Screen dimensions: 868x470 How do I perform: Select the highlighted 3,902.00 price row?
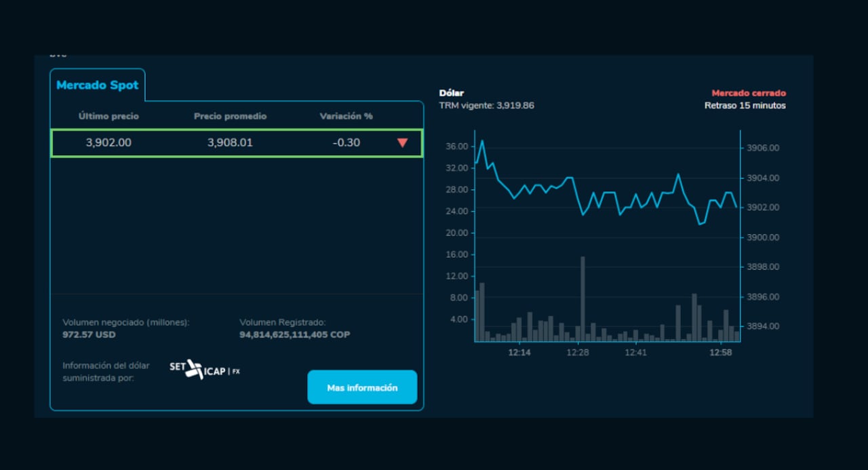(x=236, y=142)
